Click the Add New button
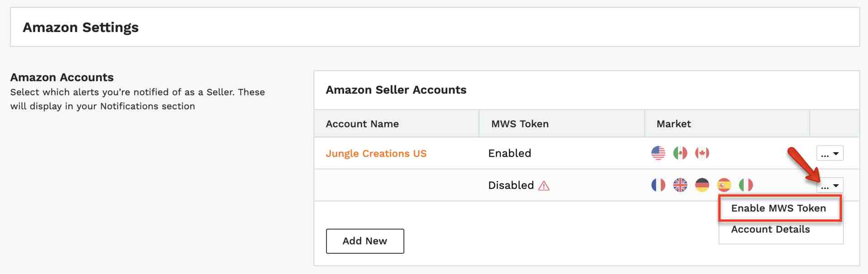Viewport: 868px width, 274px height. [365, 241]
